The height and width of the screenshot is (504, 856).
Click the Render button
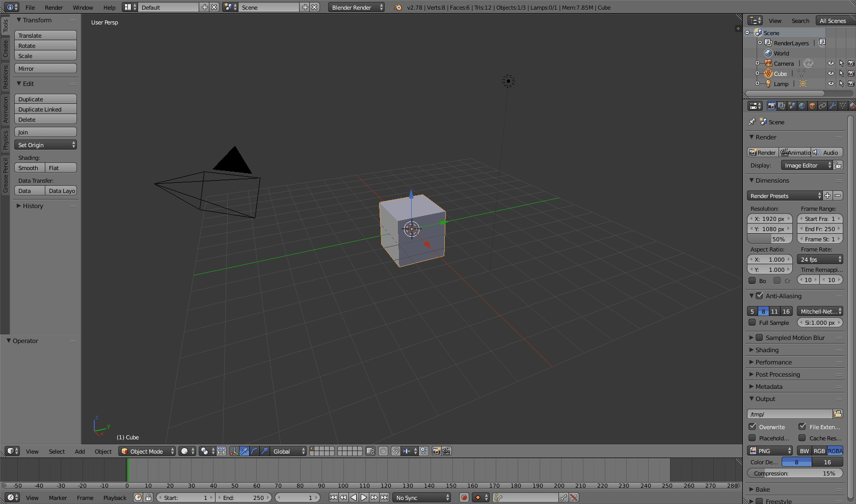tap(762, 152)
